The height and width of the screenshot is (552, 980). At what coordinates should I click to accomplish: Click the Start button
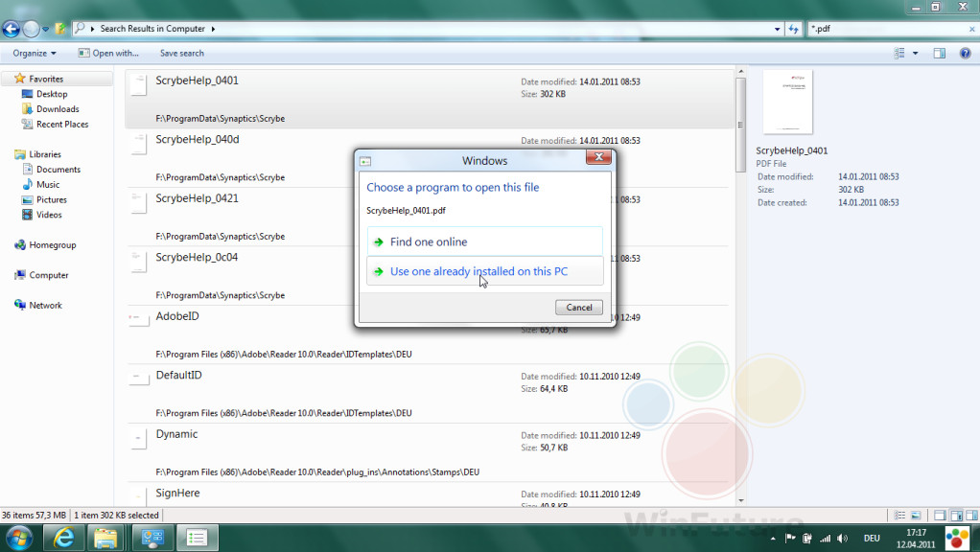pyautogui.click(x=19, y=538)
